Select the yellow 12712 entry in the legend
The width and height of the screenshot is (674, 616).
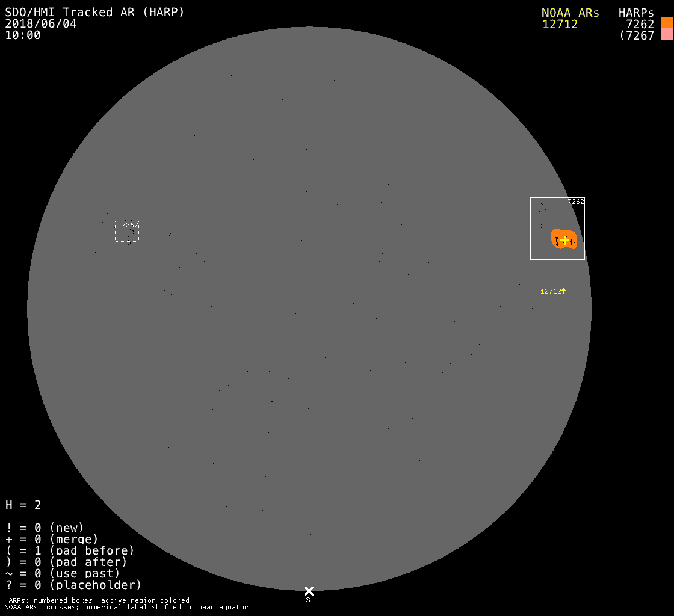coord(560,25)
